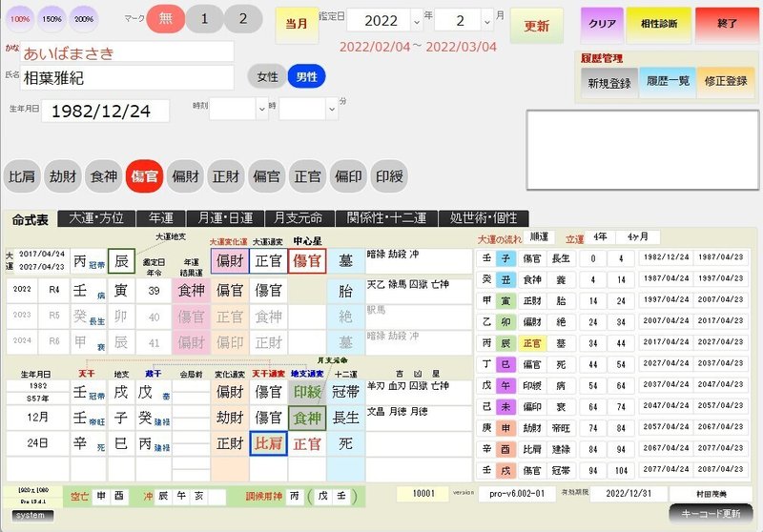The width and height of the screenshot is (763, 532).
Task: Click the 当月 button
Action: point(297,24)
